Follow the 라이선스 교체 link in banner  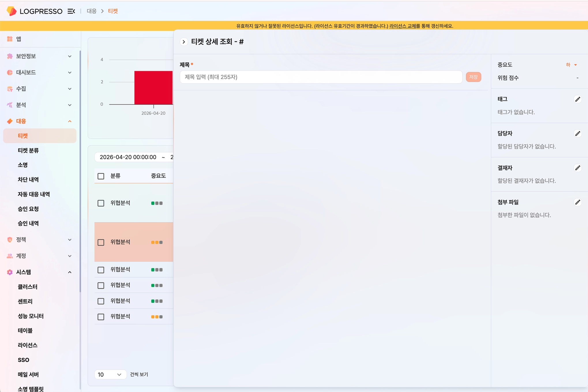[403, 26]
